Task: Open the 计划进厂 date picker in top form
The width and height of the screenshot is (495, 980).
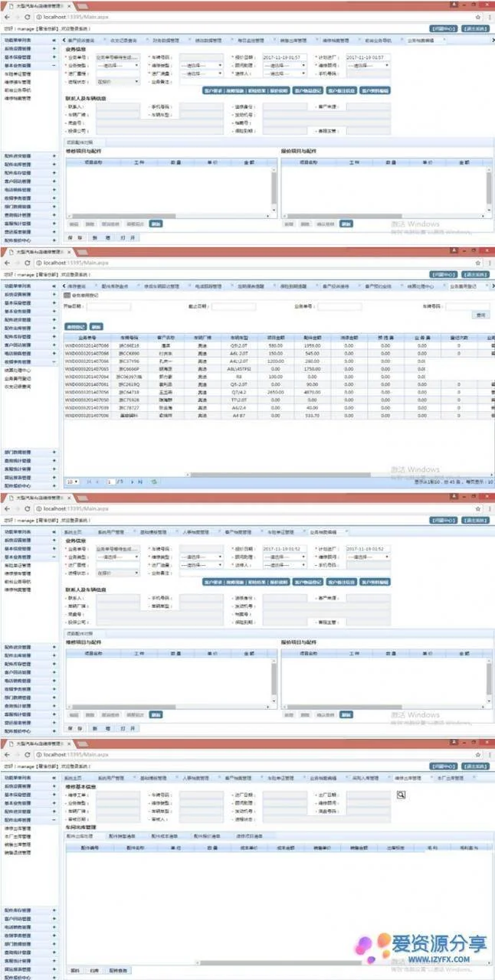Action: pyautogui.click(x=367, y=57)
